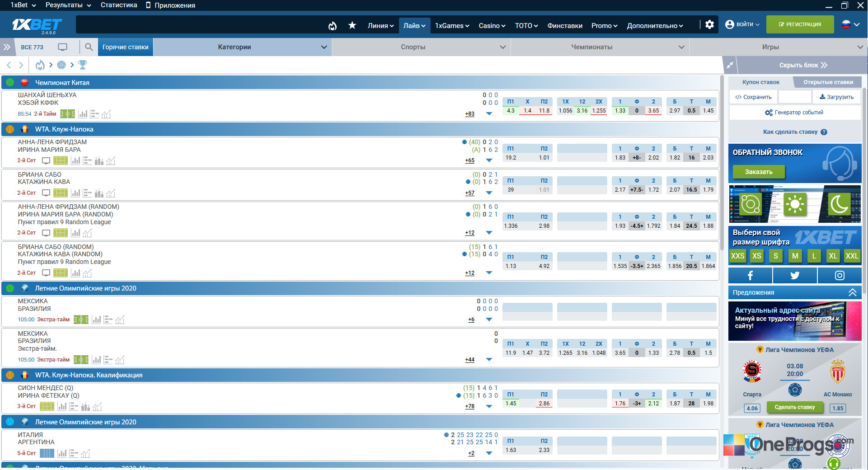Open the hot bets flame icon in the header
Screen dimensions: 868x470
click(333, 26)
